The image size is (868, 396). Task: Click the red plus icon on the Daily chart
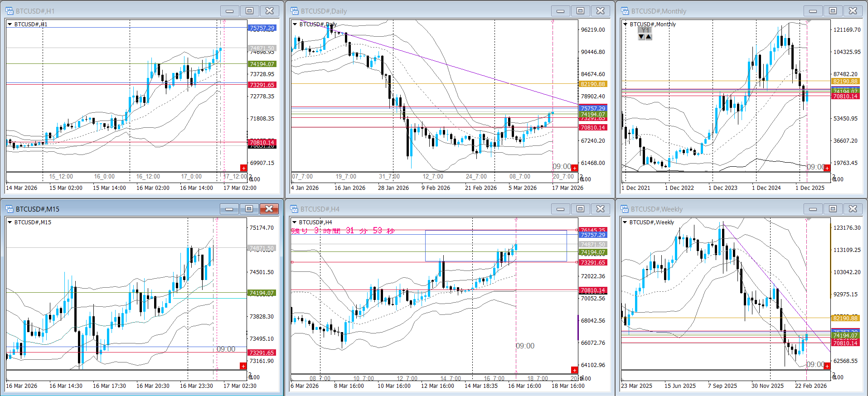pos(574,168)
